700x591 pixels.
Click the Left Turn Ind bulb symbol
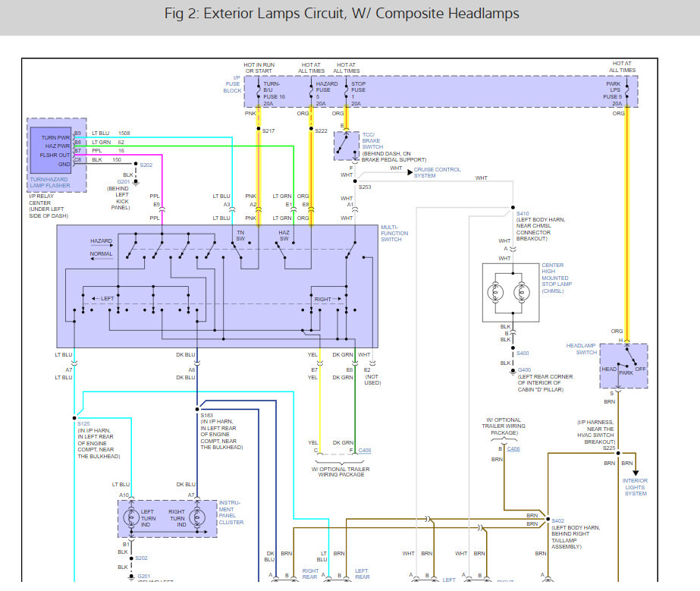coord(131,517)
